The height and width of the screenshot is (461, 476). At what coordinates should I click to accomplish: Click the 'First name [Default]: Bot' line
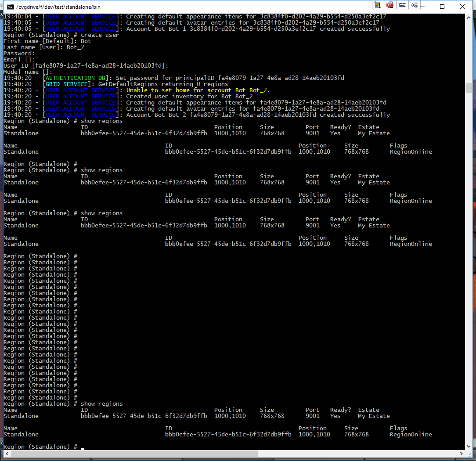(x=47, y=41)
